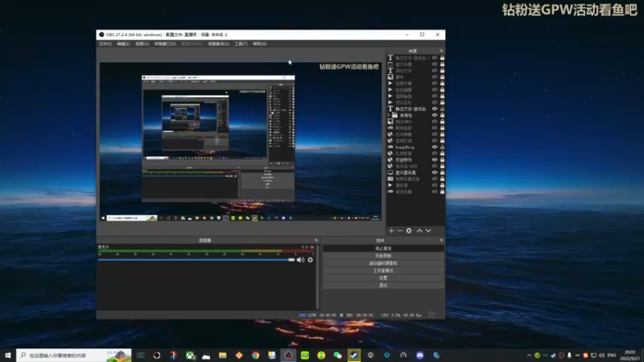Click the OBS preview canvas
The height and width of the screenshot is (362, 644).
point(240,142)
